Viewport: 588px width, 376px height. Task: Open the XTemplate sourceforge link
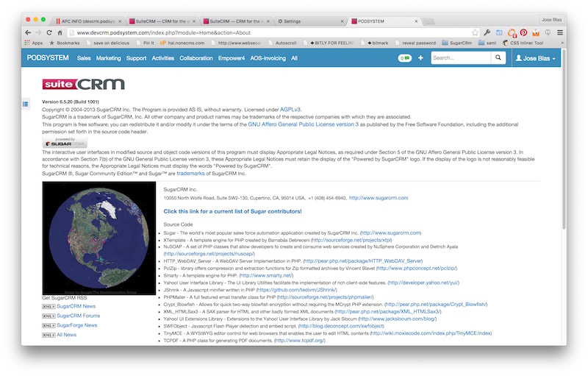[352, 240]
